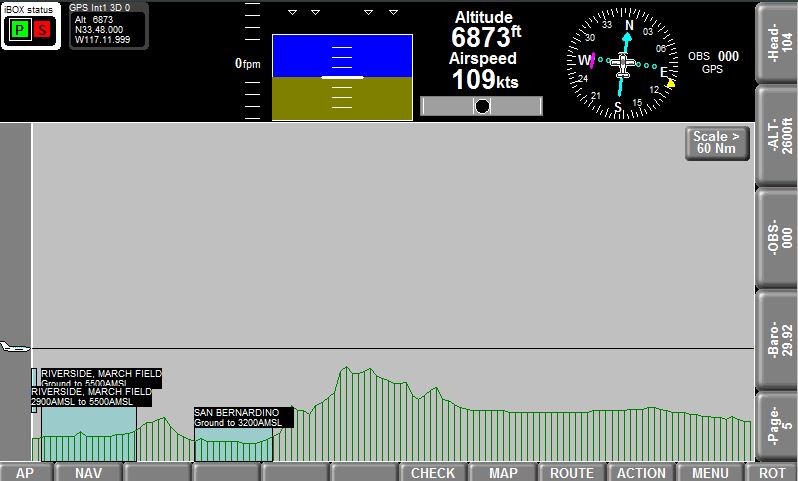Viewport: 798px width, 481px height.
Task: Open the CHECK softkey
Action: point(433,473)
